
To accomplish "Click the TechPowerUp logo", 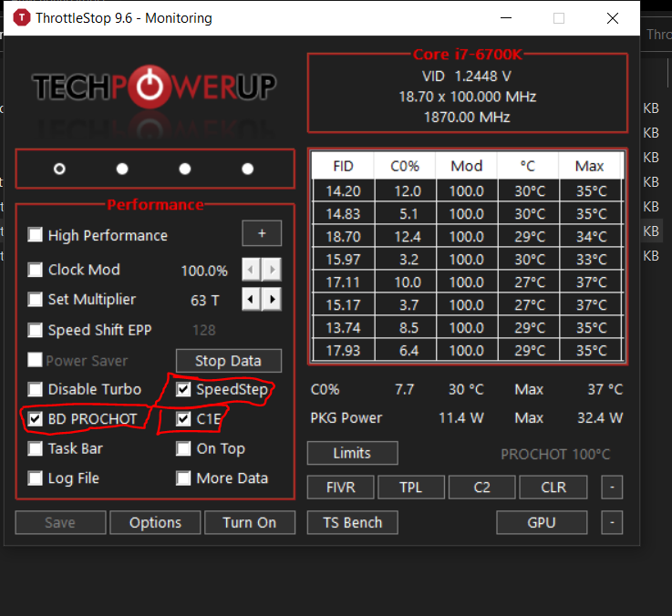I will 154,87.
